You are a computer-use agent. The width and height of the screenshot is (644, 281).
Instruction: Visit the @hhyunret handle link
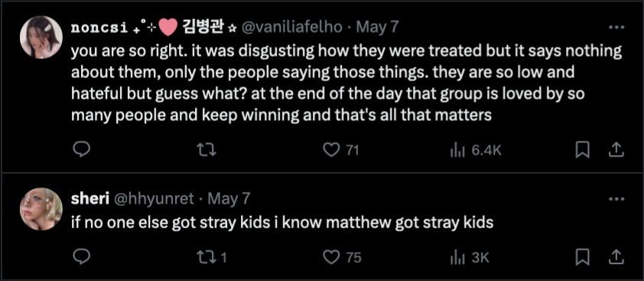[153, 199]
